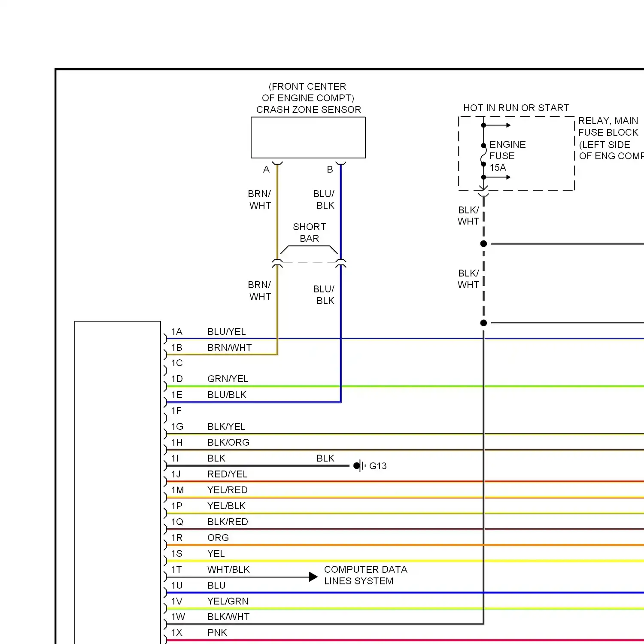Image resolution: width=644 pixels, height=644 pixels.
Task: Click pin label 1S
Action: coord(176,553)
